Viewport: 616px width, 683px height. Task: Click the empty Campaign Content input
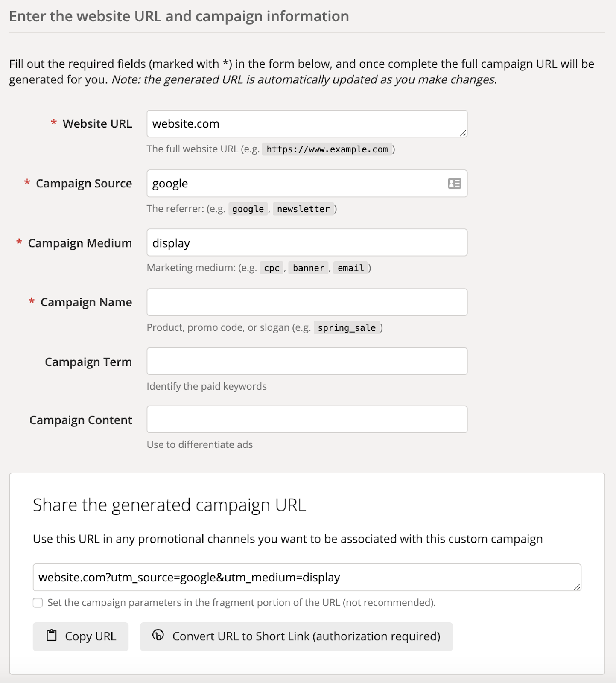[x=307, y=420]
